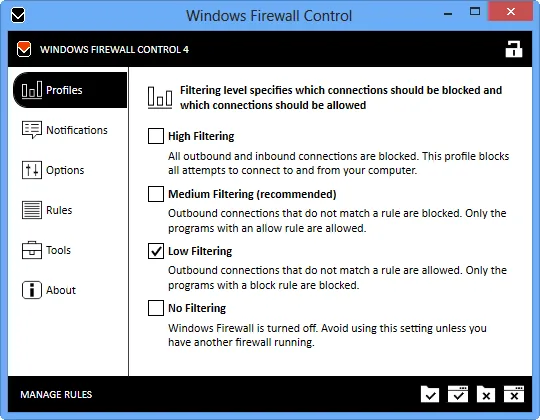Click the Notifications speech-bubble icon
Viewport: 540px width, 420px height.
[32, 130]
